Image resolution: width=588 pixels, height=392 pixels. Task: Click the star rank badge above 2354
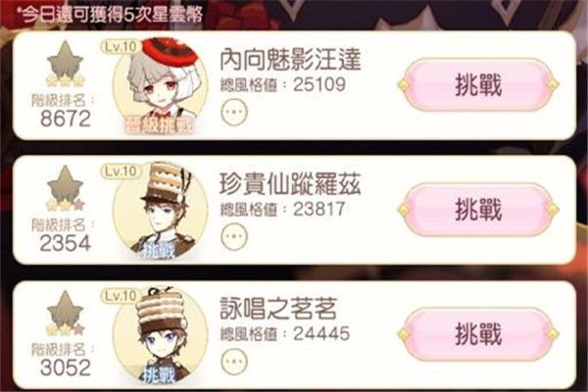66,188
